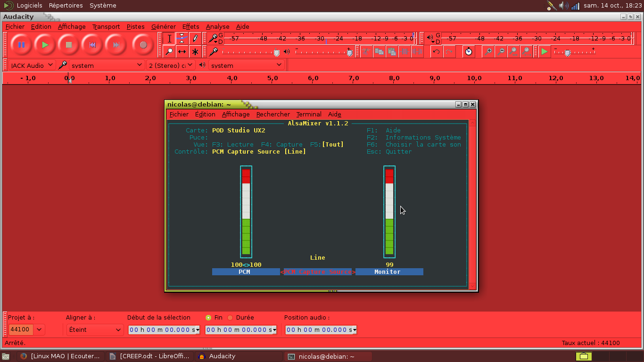Open the audio position format arrow
This screenshot has width=644, height=362.
click(x=355, y=330)
